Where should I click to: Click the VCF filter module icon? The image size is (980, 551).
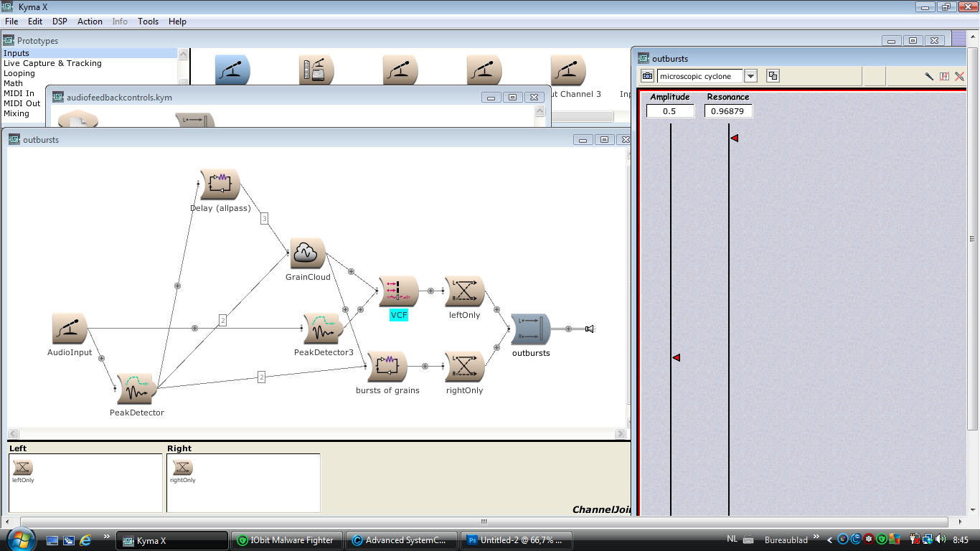coord(397,291)
